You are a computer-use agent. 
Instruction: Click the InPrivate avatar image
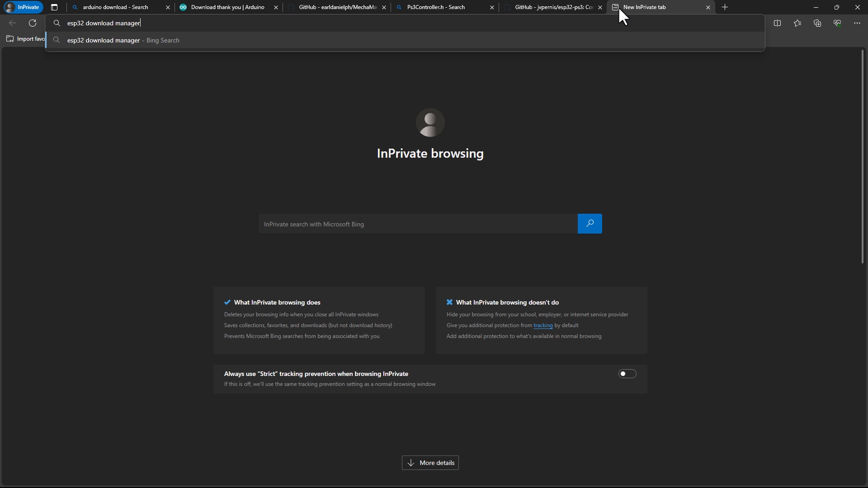(x=430, y=122)
